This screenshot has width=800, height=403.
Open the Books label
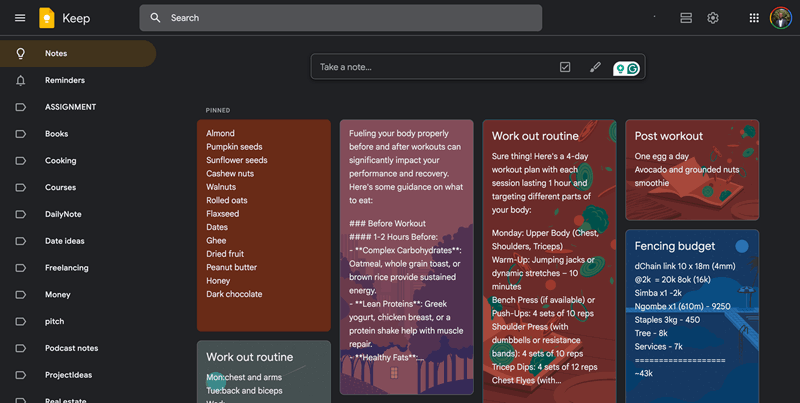click(x=56, y=134)
